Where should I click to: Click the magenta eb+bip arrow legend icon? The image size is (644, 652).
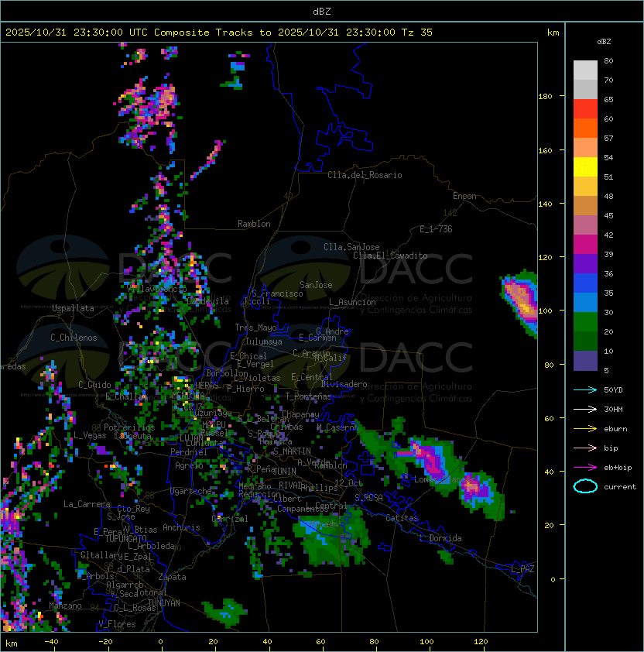point(585,468)
